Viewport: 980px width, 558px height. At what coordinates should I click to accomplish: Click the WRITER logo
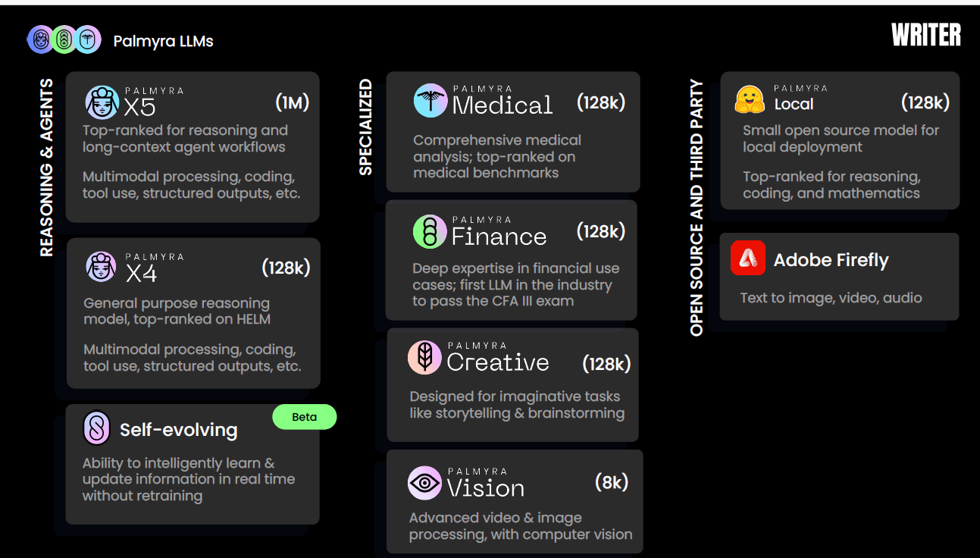[925, 35]
